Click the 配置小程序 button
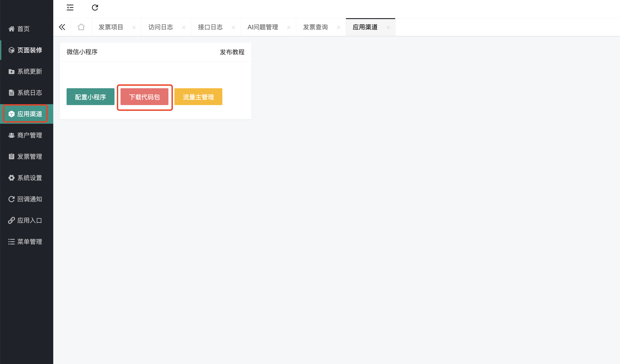620x364 pixels. (90, 97)
